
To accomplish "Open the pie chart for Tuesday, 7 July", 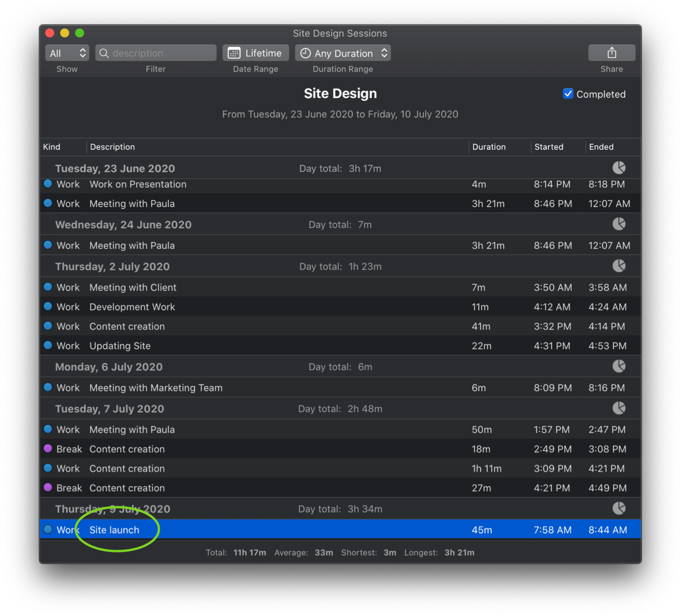I will click(x=619, y=408).
